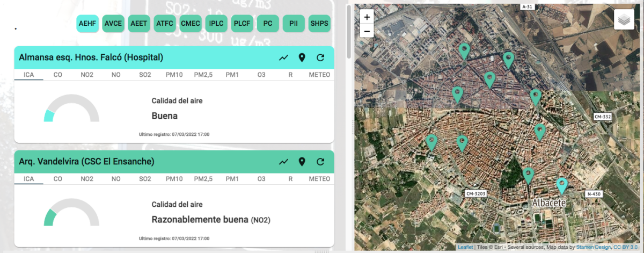Select the CMEC station button

click(191, 24)
